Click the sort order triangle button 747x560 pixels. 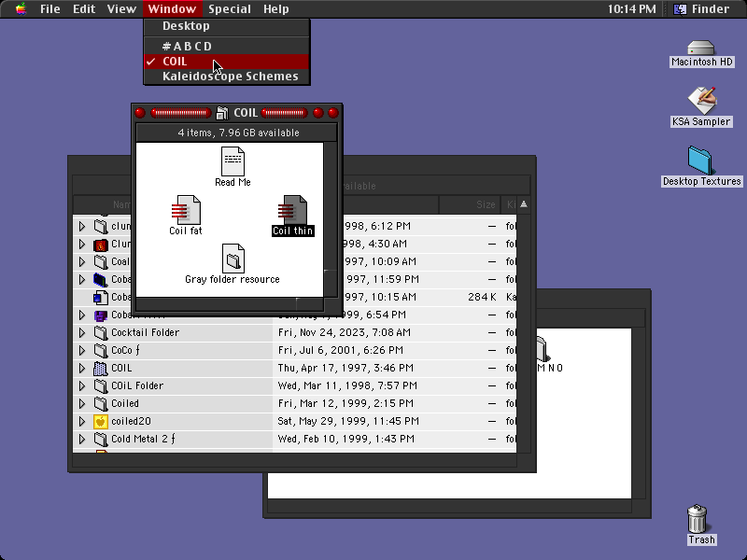click(524, 204)
